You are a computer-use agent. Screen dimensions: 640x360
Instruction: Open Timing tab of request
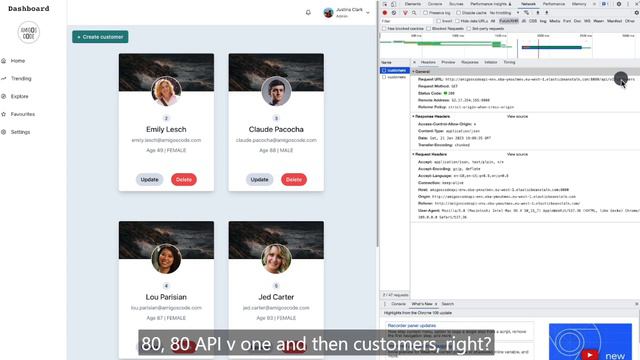click(x=509, y=62)
